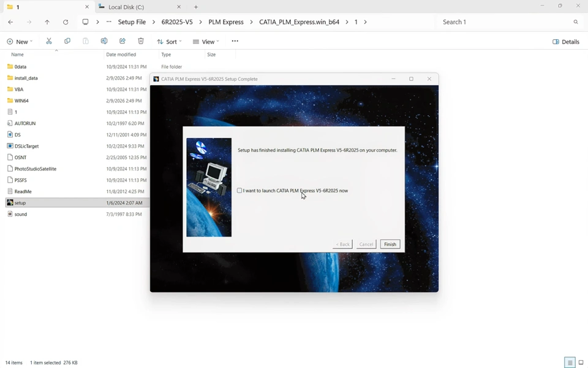
Task: Click the Share icon in Explorer toolbar
Action: (x=123, y=41)
